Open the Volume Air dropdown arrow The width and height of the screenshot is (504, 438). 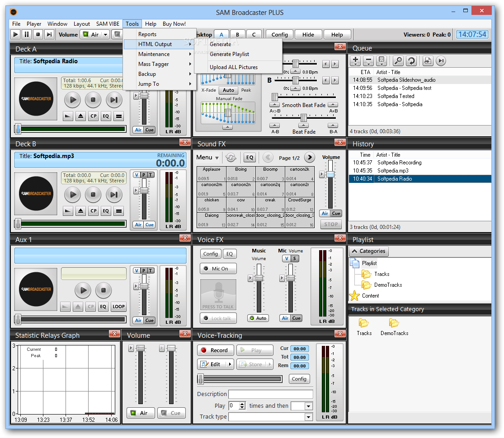(105, 34)
